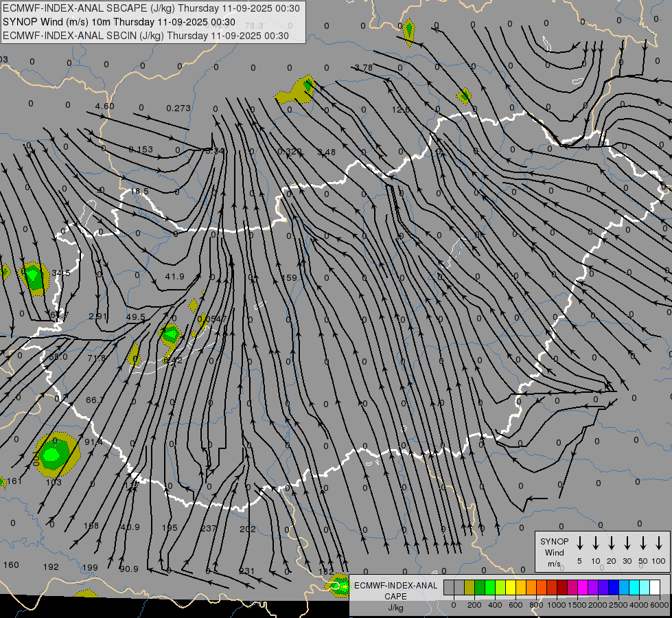Select the dark red CAPE legend swatch

tap(562, 587)
